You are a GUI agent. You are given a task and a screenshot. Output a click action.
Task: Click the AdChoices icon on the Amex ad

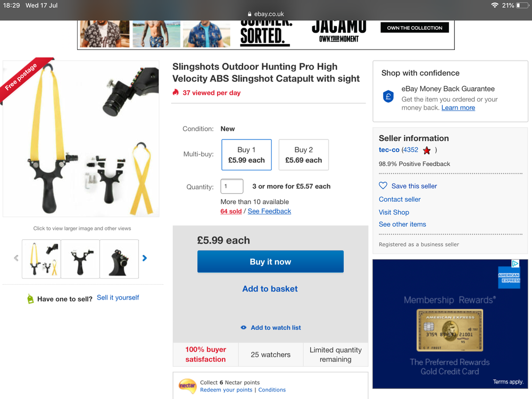tap(515, 263)
